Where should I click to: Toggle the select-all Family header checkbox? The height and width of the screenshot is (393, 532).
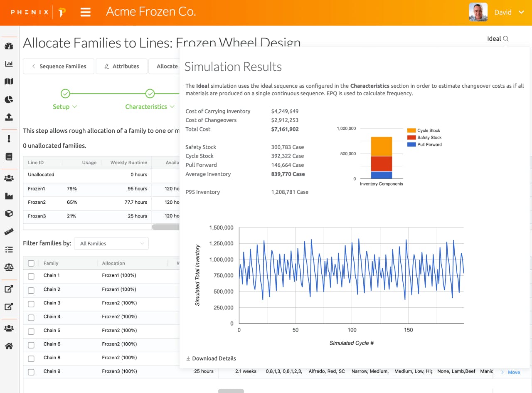[31, 263]
